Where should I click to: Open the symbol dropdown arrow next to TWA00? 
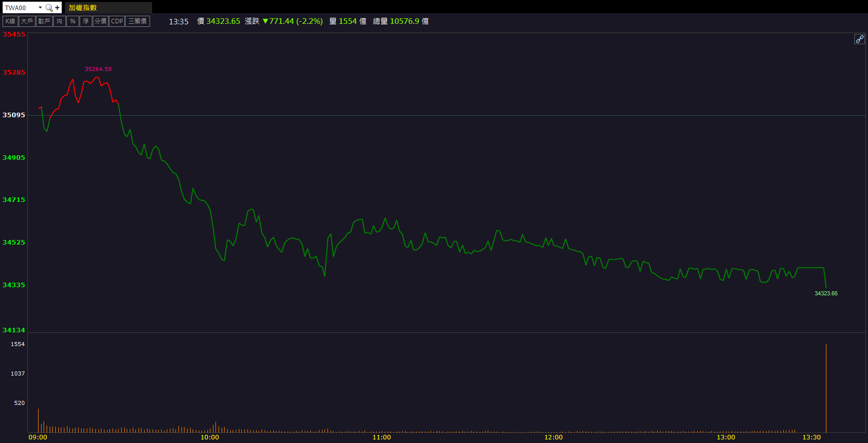click(41, 8)
